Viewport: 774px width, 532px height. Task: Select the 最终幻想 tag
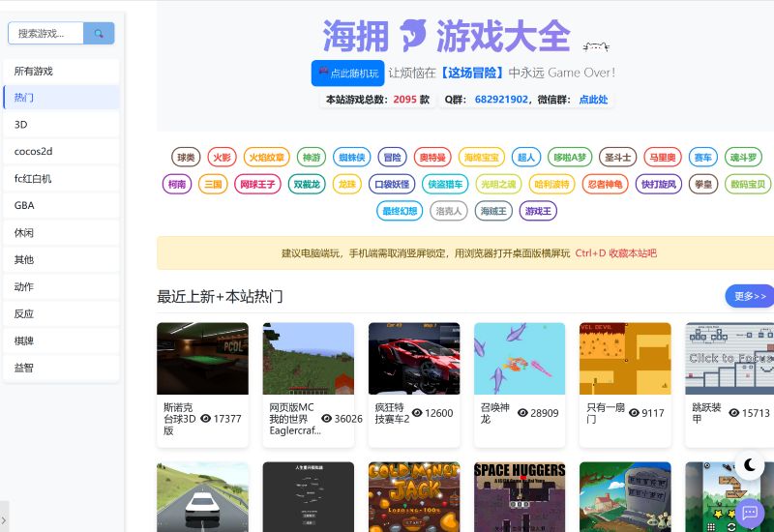(x=400, y=211)
